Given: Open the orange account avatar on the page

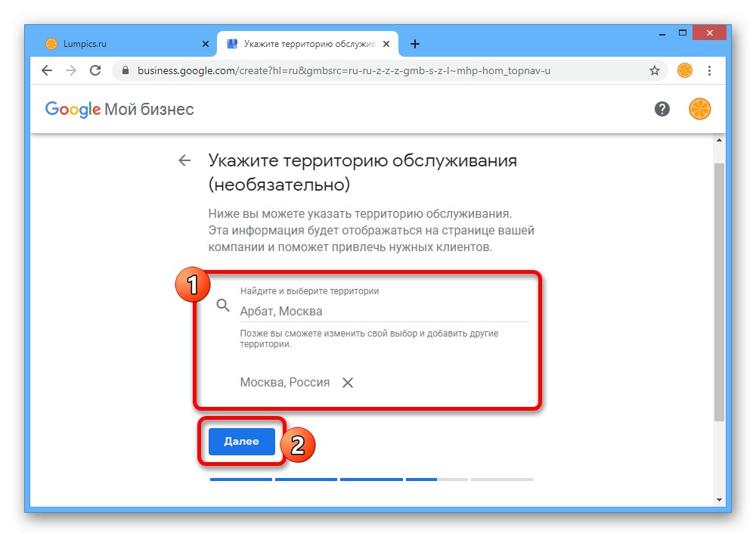Looking at the screenshot, I should 699,109.
